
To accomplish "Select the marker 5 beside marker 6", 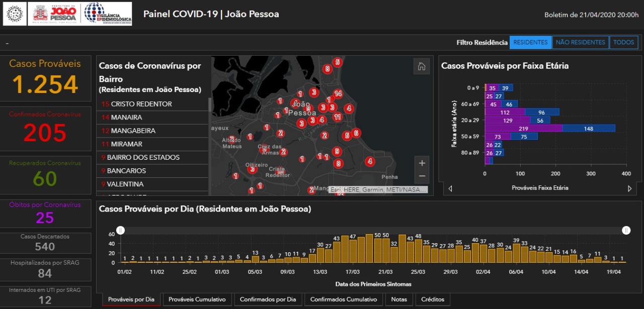I will (346, 136).
